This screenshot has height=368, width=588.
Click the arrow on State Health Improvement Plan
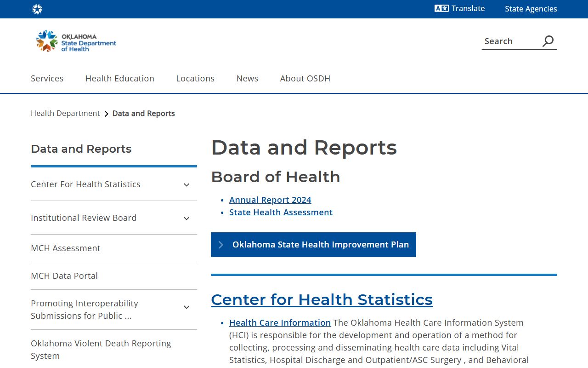[x=221, y=245]
